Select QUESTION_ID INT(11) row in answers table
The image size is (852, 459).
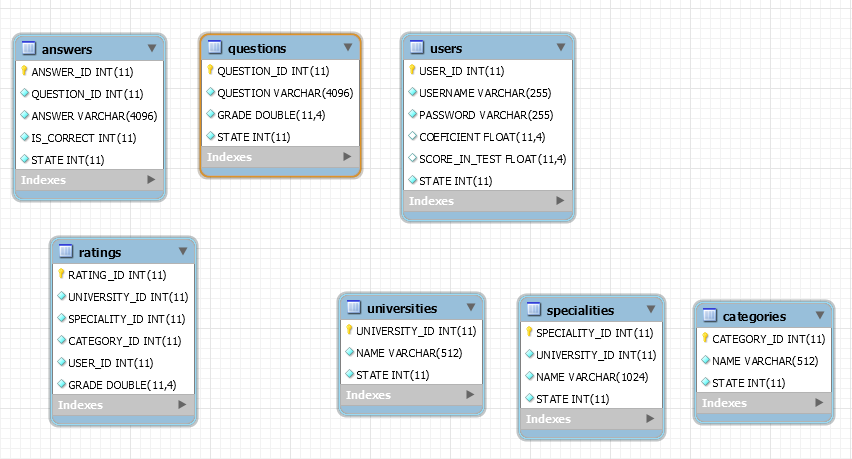point(90,93)
